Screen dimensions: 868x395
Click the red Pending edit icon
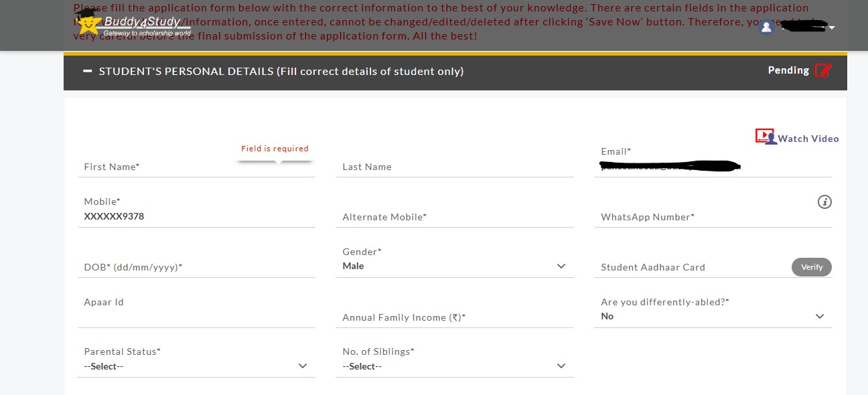click(823, 70)
